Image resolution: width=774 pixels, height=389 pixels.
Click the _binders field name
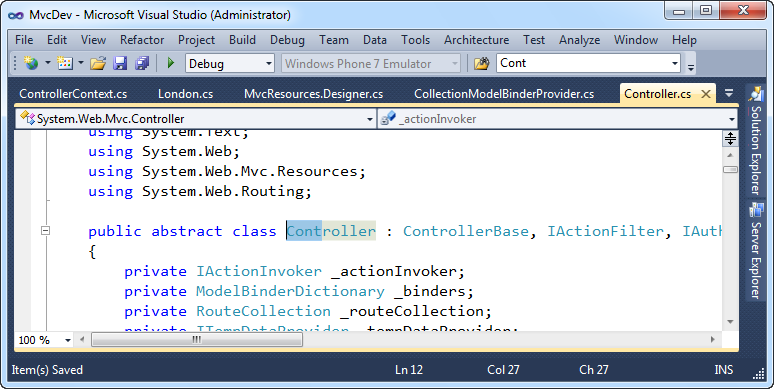(x=429, y=291)
